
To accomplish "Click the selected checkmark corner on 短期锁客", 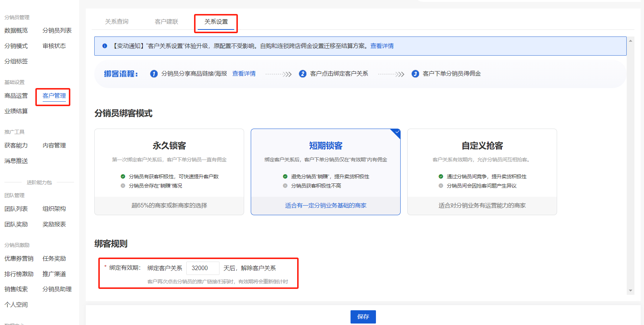I will coord(397,132).
